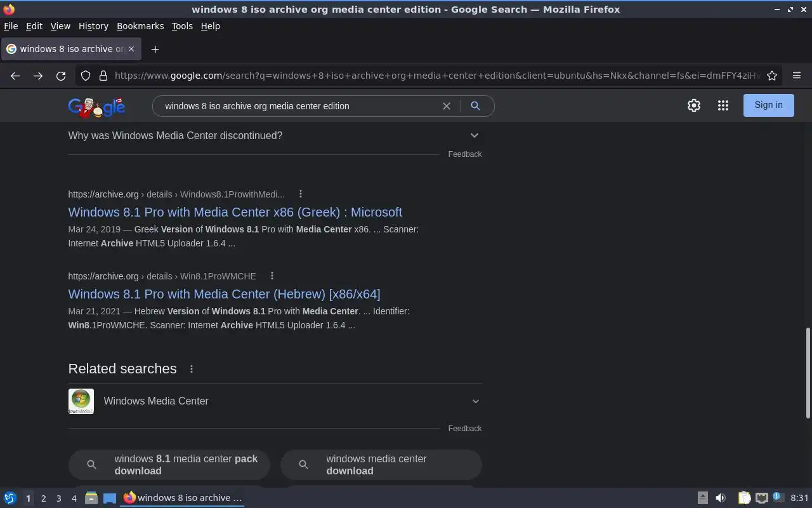
Task: Switch to workspace 2
Action: (x=43, y=498)
